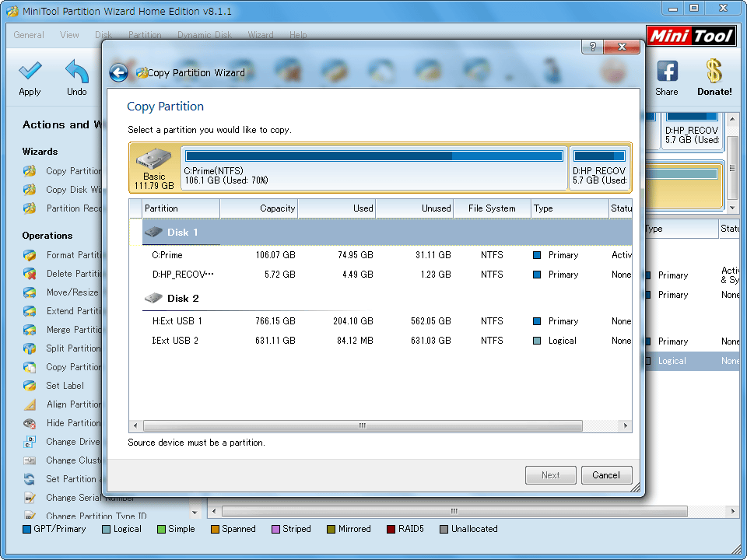Click the Cancel button in wizard
Screen dimensions: 747x560
(606, 474)
